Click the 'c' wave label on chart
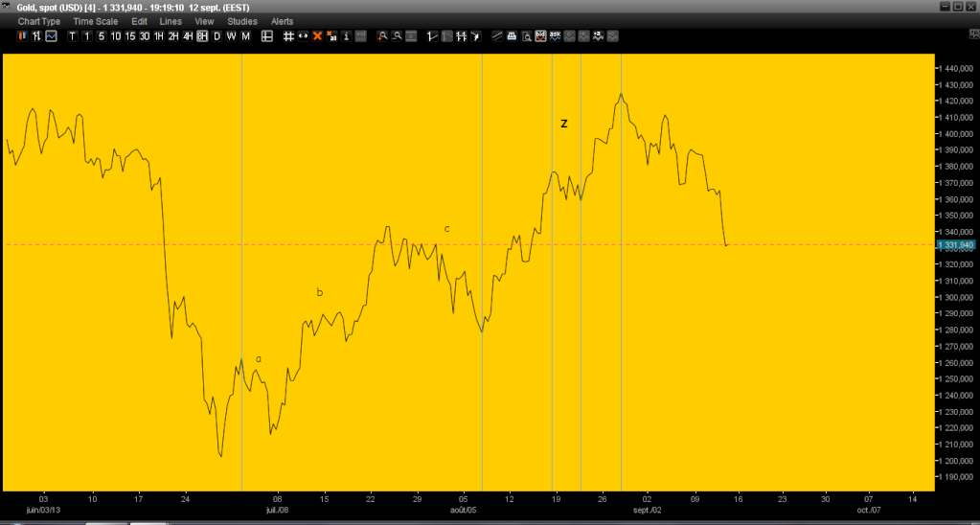Viewport: 980px width, 525px height. tap(446, 229)
